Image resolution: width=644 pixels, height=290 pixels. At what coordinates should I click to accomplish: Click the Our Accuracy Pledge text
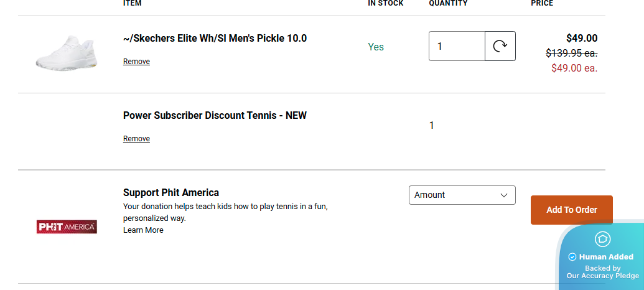tap(602, 276)
